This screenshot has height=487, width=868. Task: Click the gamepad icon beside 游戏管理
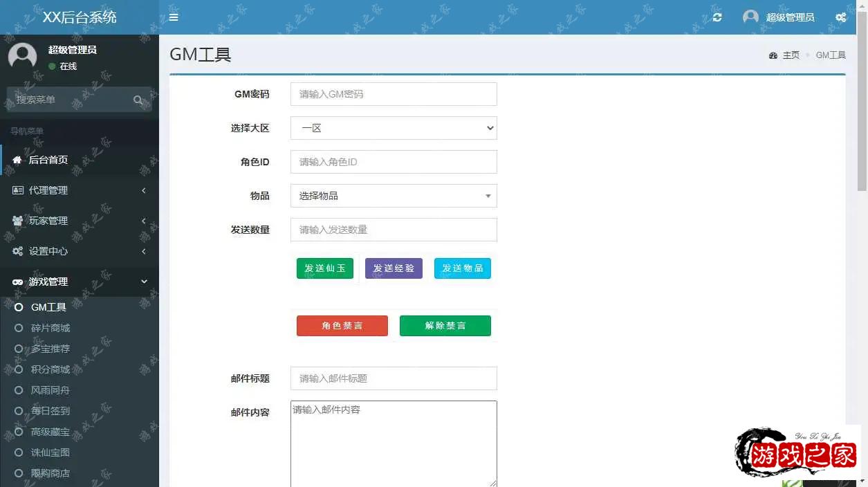pyautogui.click(x=17, y=282)
